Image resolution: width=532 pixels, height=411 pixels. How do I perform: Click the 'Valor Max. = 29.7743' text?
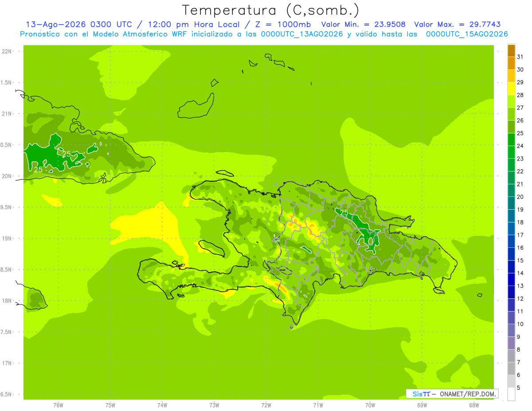coord(457,25)
